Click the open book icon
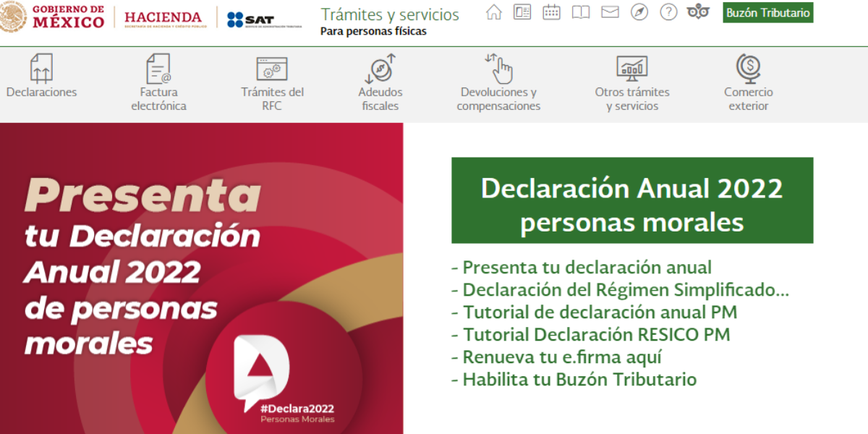 (581, 12)
